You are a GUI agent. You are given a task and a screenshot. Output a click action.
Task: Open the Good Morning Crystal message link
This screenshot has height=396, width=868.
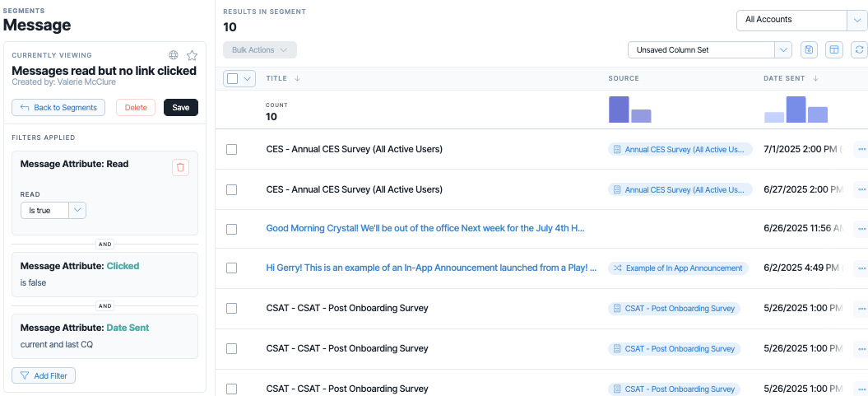pos(425,228)
